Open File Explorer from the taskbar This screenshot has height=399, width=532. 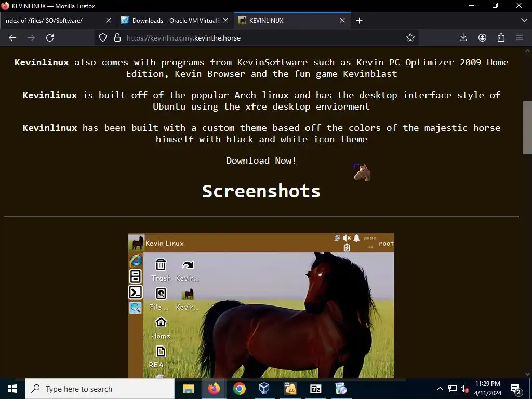188,389
